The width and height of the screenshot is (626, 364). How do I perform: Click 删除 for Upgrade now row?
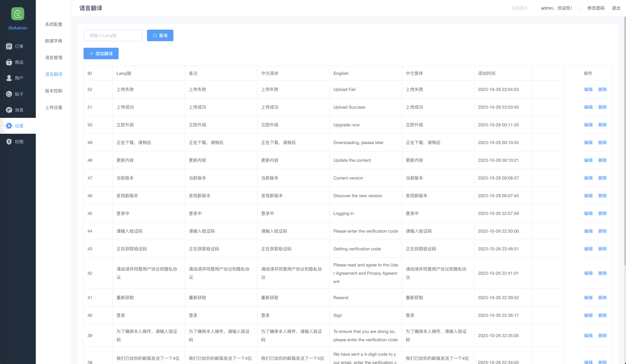(602, 125)
